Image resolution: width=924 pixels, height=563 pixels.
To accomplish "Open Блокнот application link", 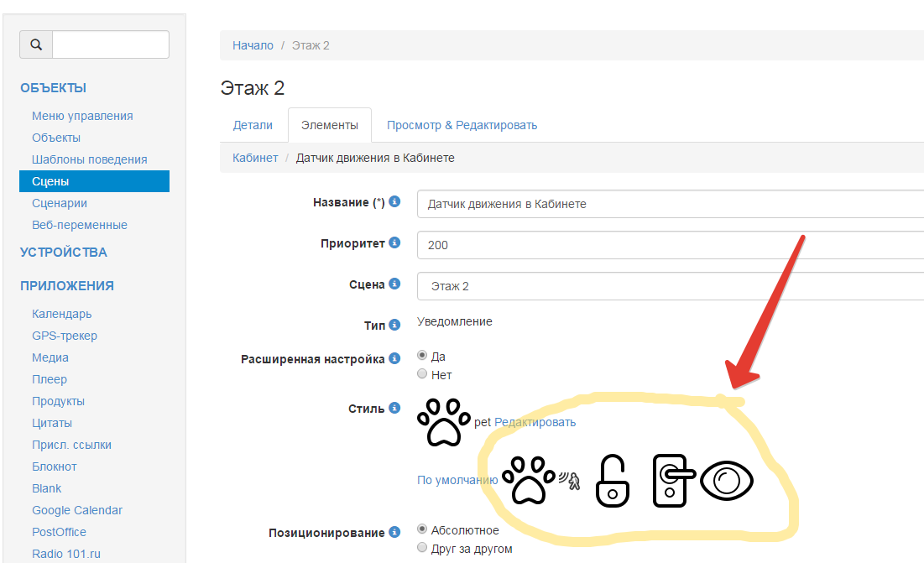I will click(55, 467).
